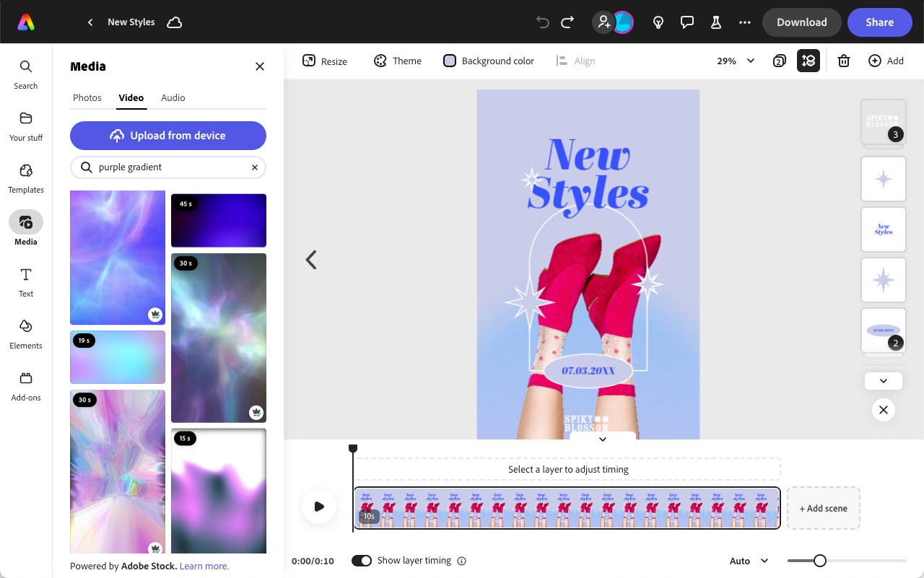Click the labs flask icon

coord(715,22)
